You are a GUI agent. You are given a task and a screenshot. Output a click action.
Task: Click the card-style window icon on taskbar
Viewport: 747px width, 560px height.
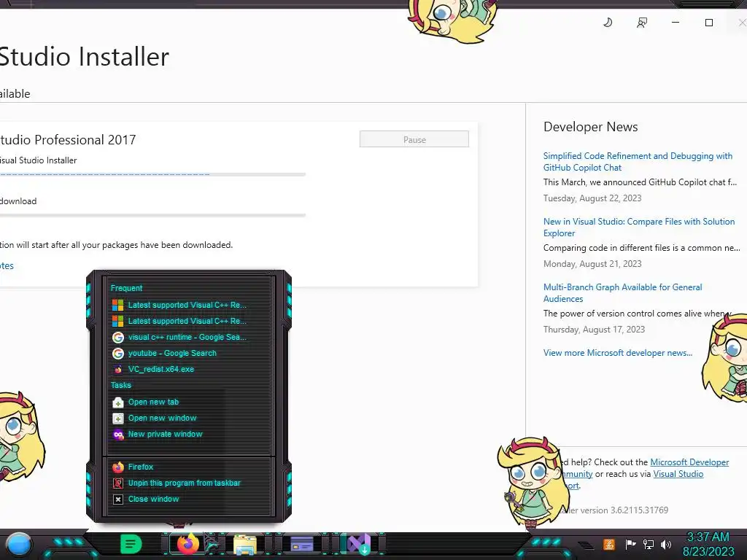click(x=301, y=544)
